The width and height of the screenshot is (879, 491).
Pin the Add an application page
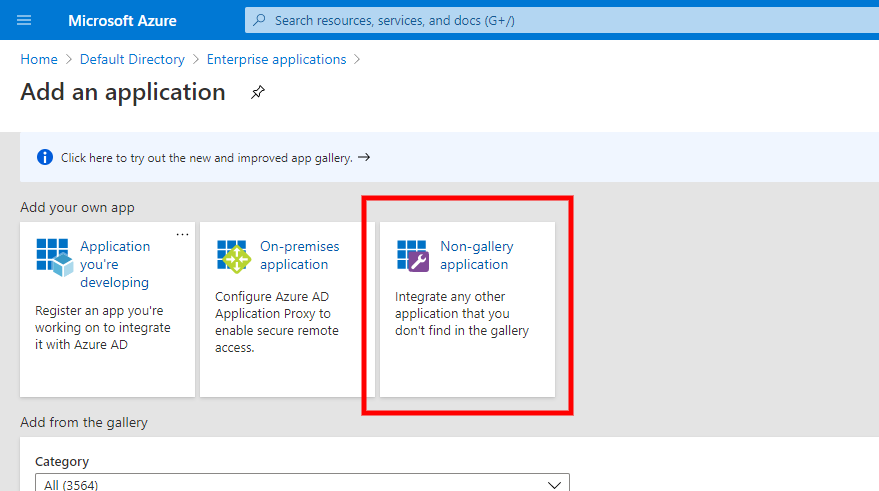pos(257,92)
